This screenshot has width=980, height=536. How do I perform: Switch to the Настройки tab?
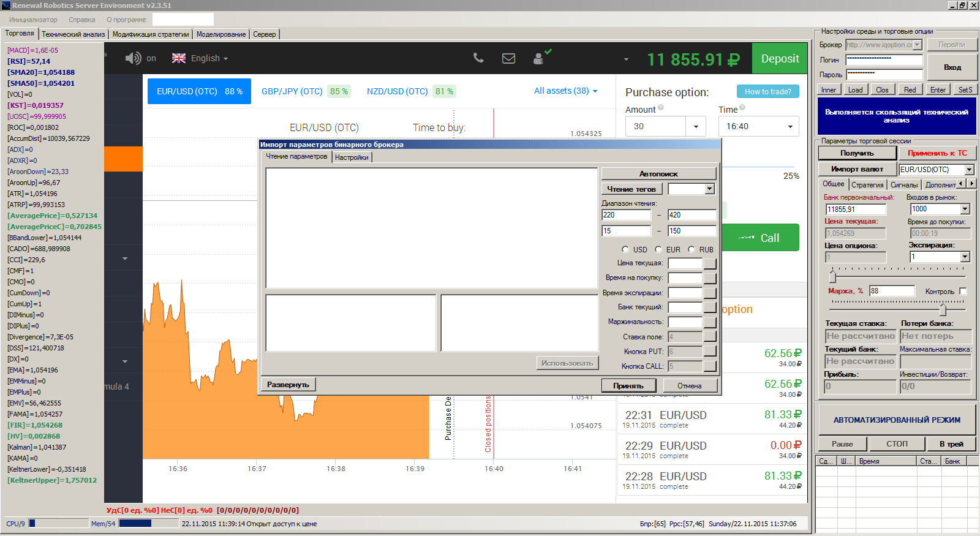(x=352, y=157)
